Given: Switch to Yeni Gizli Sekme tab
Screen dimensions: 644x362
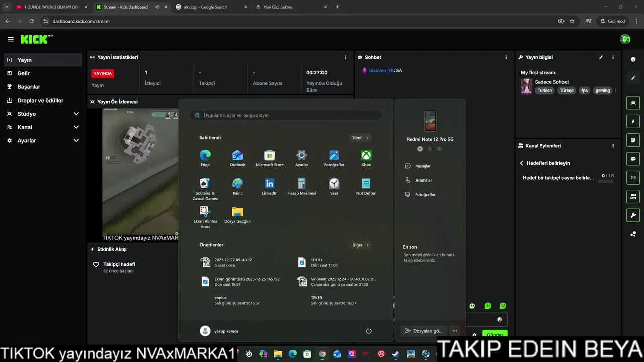Looking at the screenshot, I should point(290,7).
